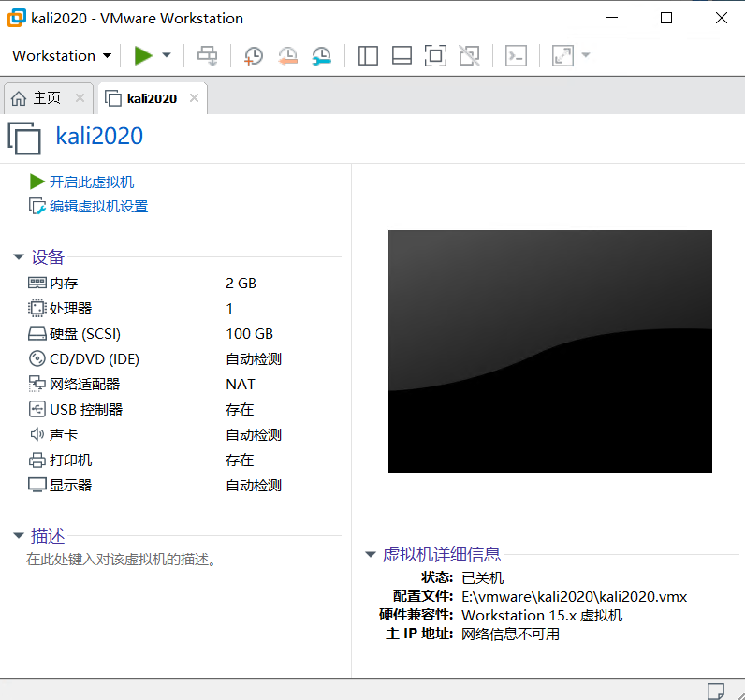Click the 处理器 processor device icon

pos(37,308)
